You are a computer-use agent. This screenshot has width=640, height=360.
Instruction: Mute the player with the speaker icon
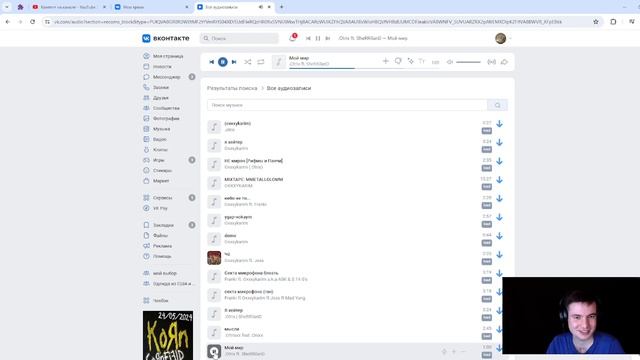(449, 62)
